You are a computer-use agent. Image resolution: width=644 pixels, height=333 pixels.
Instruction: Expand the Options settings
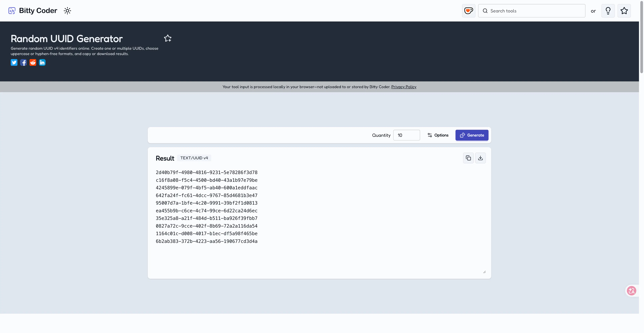click(x=438, y=135)
